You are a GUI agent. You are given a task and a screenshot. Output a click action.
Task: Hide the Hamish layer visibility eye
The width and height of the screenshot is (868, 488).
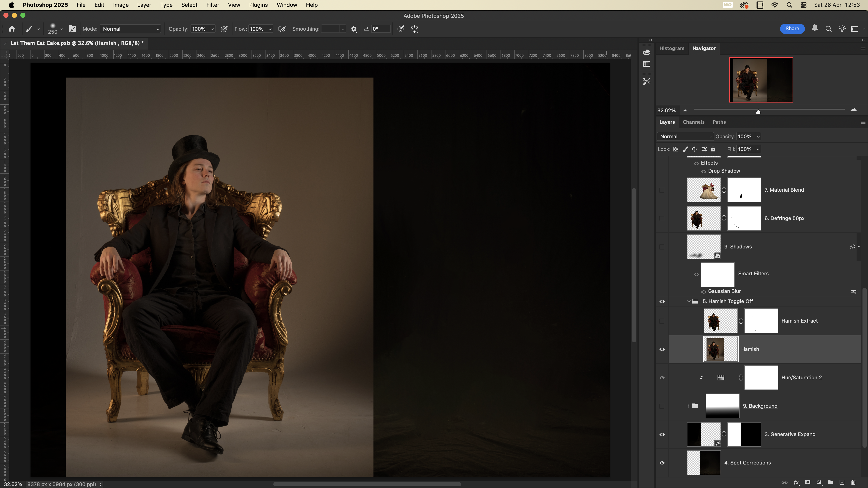(662, 349)
